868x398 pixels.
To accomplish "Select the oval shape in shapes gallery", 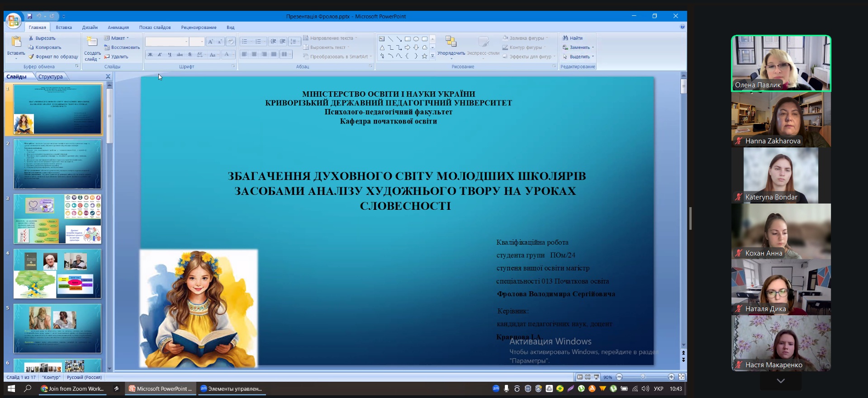I will 416,39.
